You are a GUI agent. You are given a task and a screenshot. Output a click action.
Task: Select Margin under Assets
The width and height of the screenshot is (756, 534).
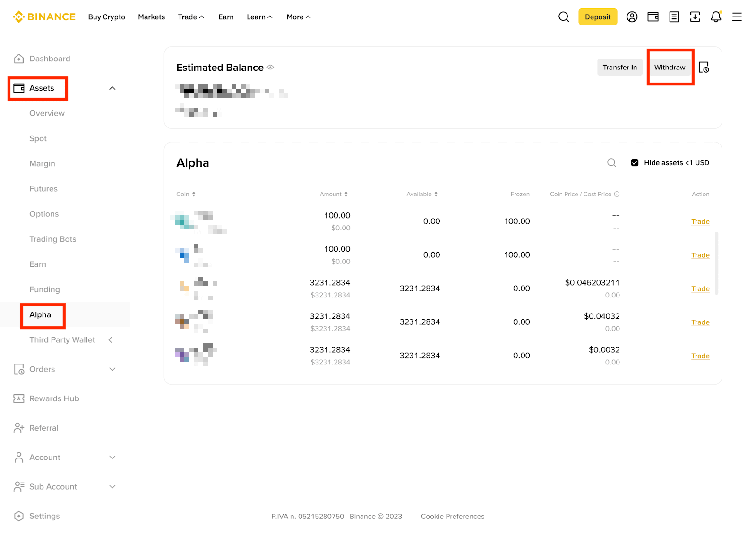(x=42, y=164)
